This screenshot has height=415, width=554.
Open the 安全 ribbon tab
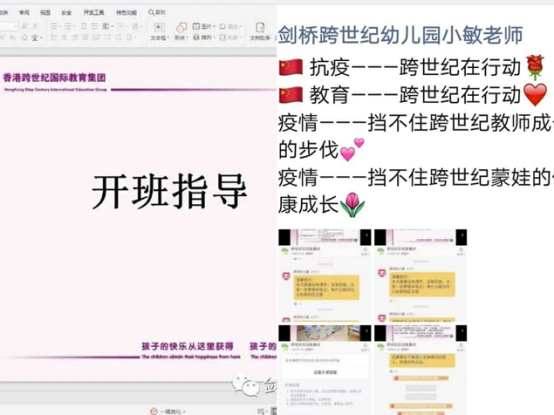(x=66, y=12)
